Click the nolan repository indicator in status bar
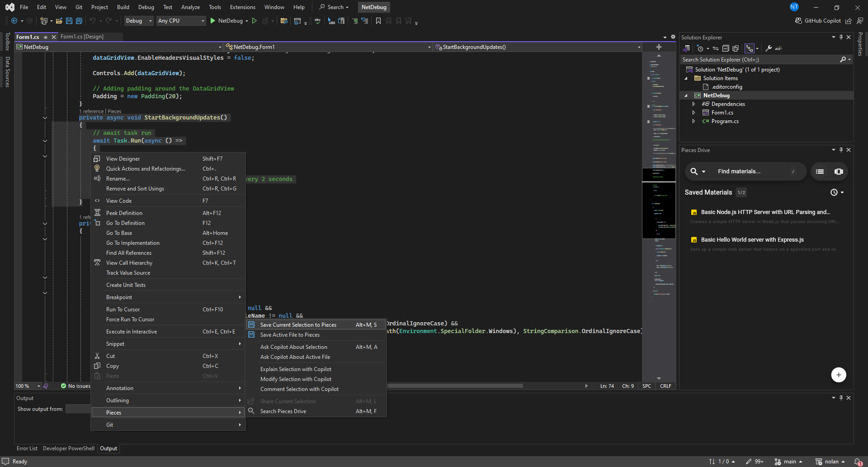This screenshot has width=868, height=467. 830,462
